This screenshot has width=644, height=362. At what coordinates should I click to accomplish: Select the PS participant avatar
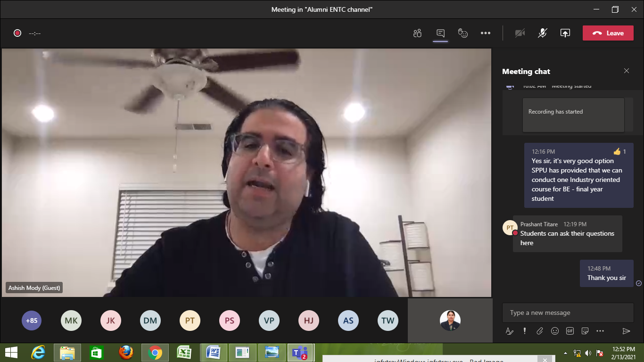pos(230,321)
